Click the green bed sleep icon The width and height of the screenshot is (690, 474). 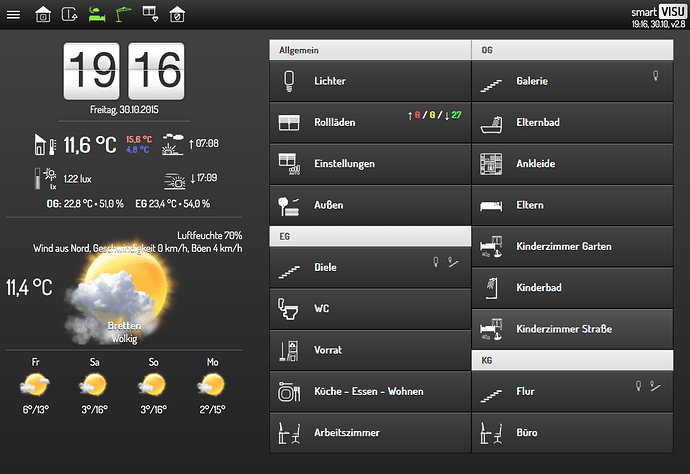pyautogui.click(x=96, y=15)
